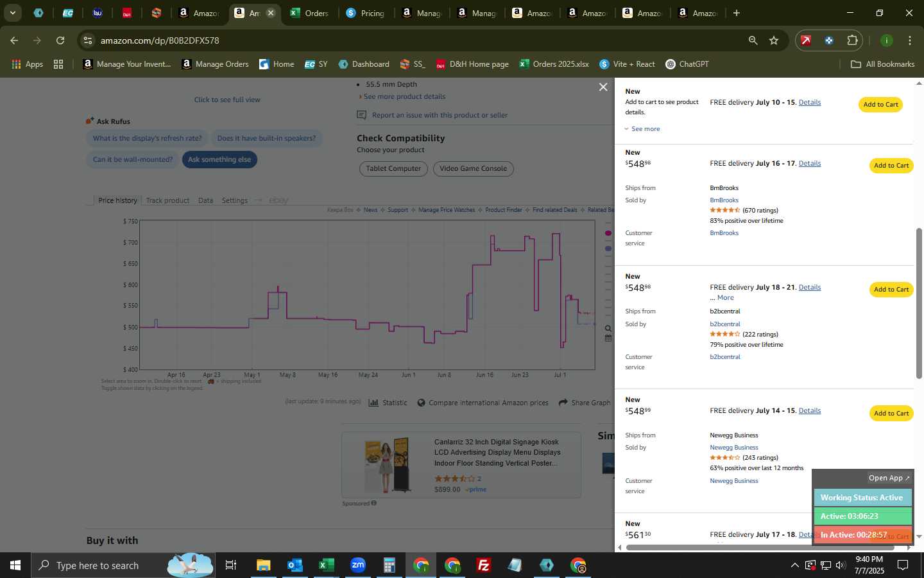This screenshot has width=924, height=578.
Task: Select the Data tab in Keepa
Action: tap(205, 200)
